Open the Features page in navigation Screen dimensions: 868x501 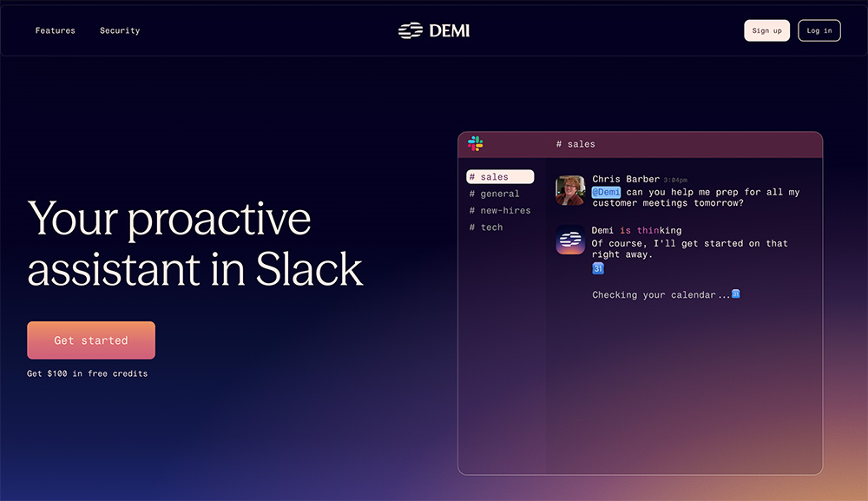click(55, 30)
